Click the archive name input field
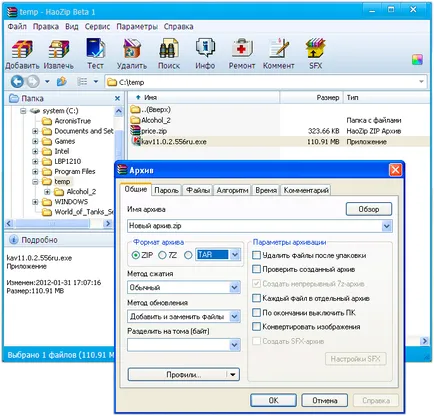The width and height of the screenshot is (434, 416). [x=255, y=226]
